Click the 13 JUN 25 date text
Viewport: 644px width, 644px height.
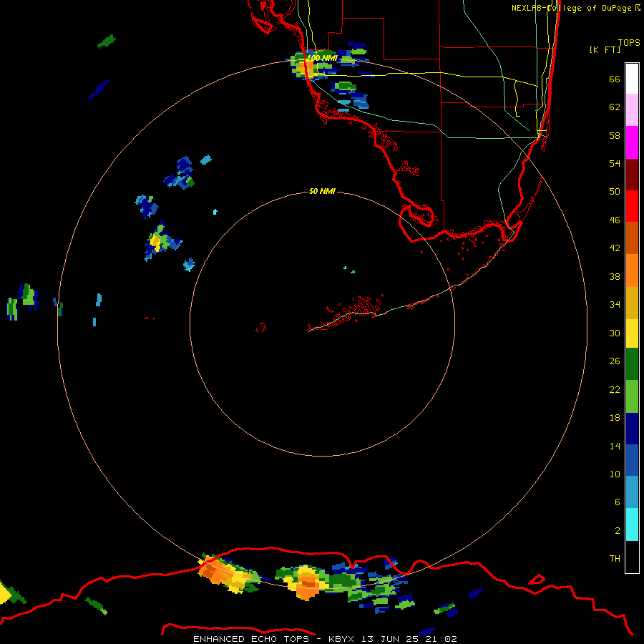click(x=391, y=639)
